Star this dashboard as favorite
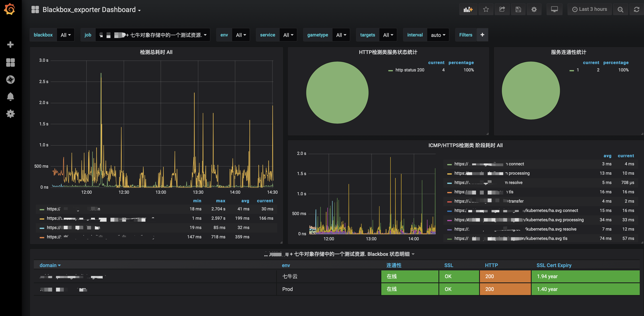The width and height of the screenshot is (644, 316). (x=486, y=10)
